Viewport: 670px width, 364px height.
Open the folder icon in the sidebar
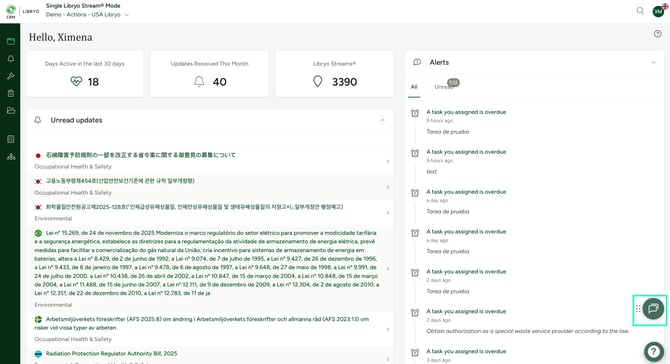pyautogui.click(x=11, y=111)
